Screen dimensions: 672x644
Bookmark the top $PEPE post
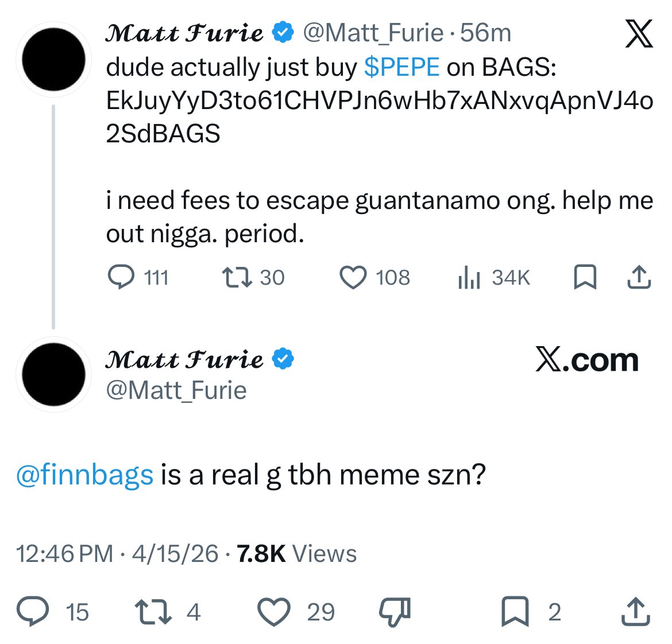[585, 278]
